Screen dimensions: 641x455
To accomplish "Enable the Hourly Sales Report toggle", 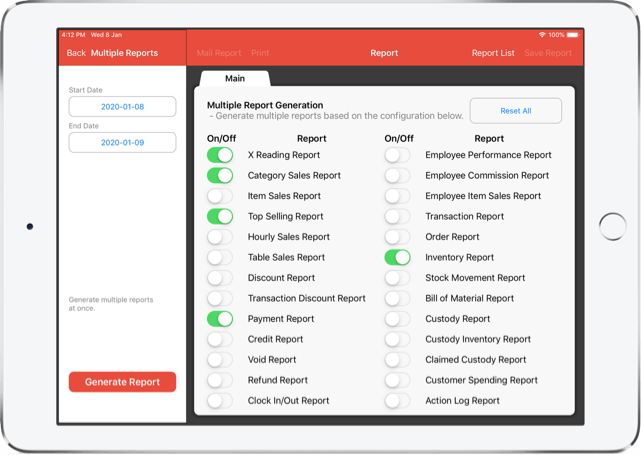I will pyautogui.click(x=220, y=237).
